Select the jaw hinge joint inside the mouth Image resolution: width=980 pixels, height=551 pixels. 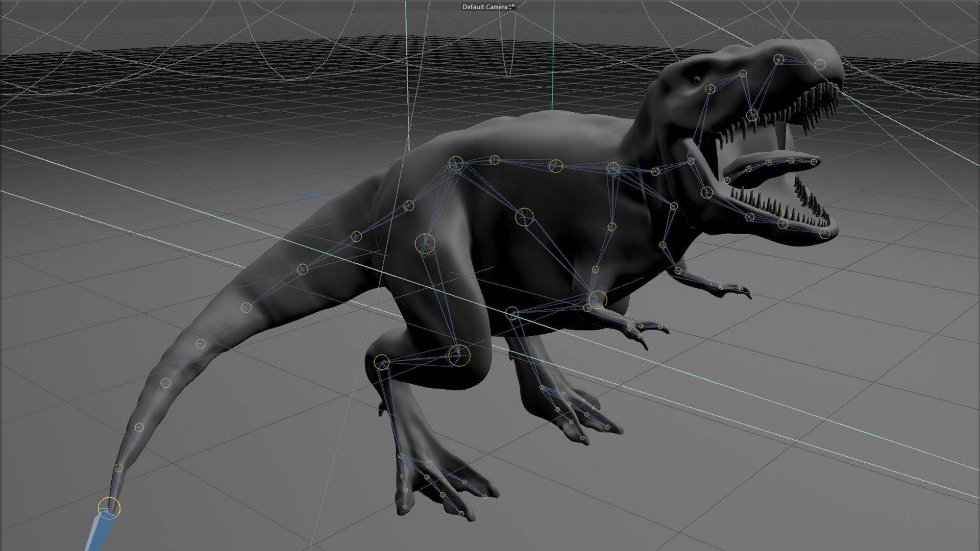click(x=706, y=192)
